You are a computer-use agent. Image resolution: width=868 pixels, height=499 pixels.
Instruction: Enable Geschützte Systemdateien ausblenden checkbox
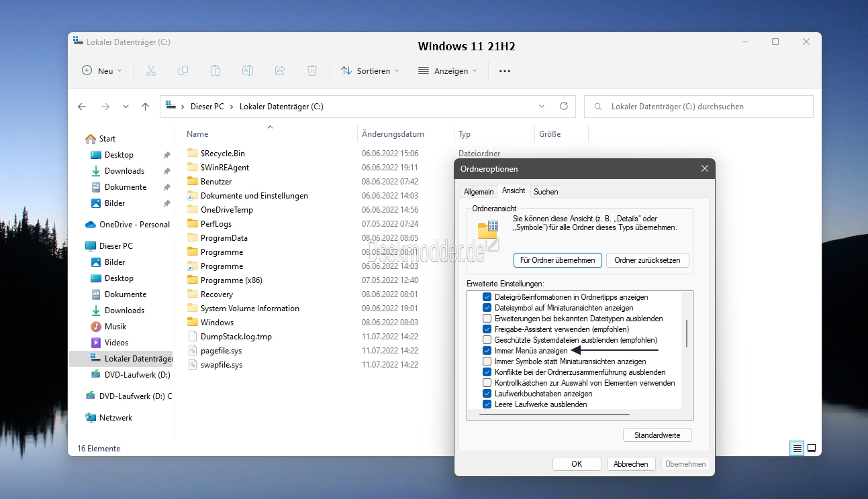pyautogui.click(x=487, y=340)
